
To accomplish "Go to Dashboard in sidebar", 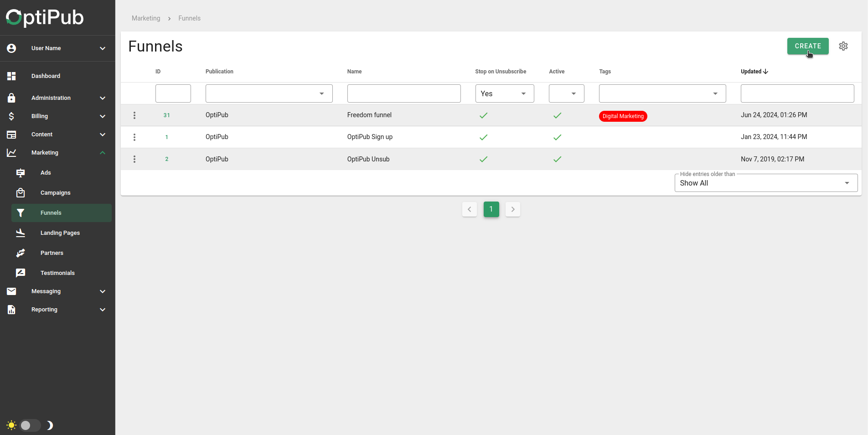I will (x=46, y=76).
